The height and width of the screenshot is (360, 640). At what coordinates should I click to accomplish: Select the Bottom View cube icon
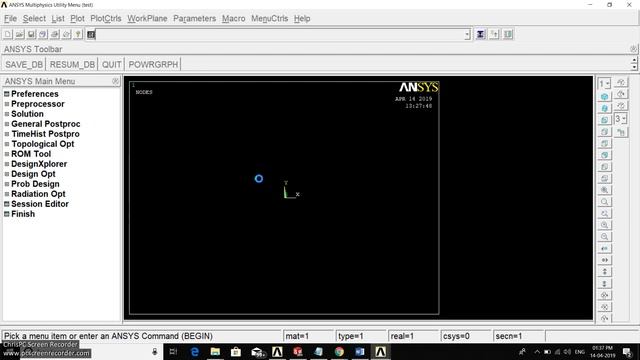pos(604,178)
